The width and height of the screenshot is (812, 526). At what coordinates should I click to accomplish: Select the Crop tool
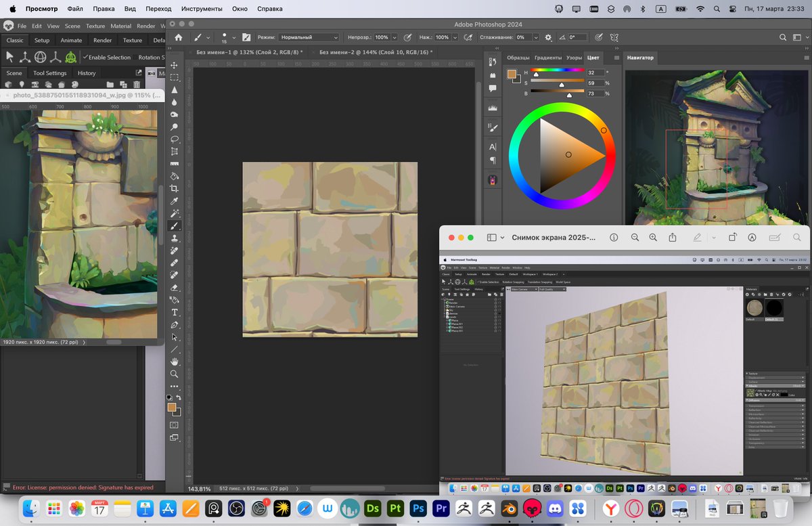175,188
